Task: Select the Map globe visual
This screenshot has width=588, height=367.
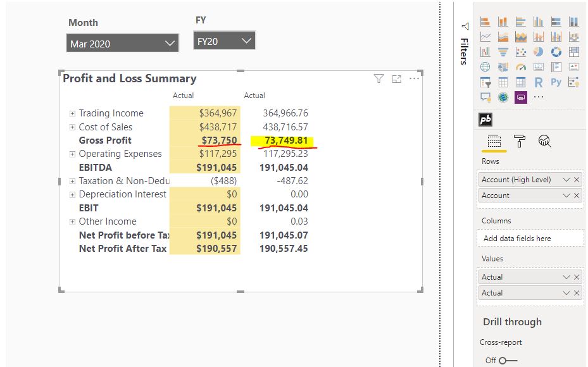Action: coord(485,66)
